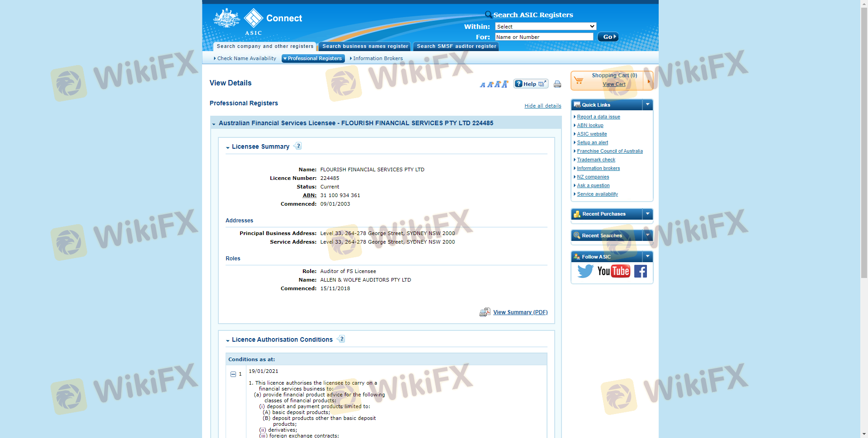Open Professional Registers submenu
This screenshot has height=438, width=868.
coord(313,58)
